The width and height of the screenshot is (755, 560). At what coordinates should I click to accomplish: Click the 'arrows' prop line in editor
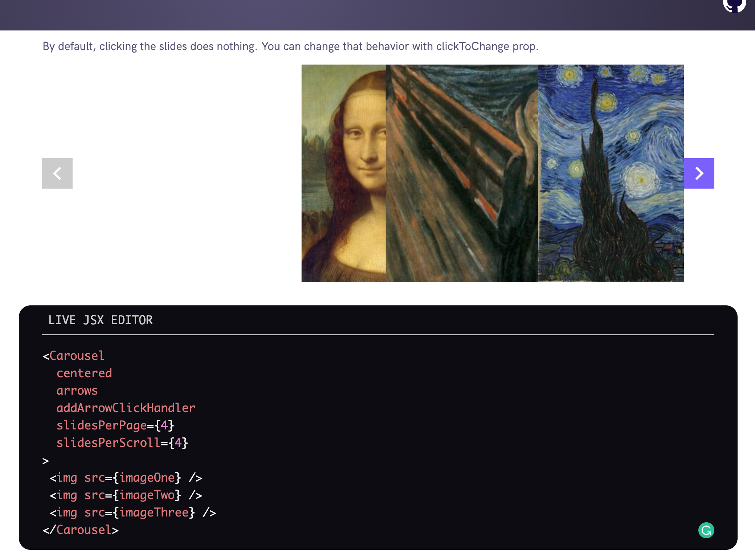[77, 391]
